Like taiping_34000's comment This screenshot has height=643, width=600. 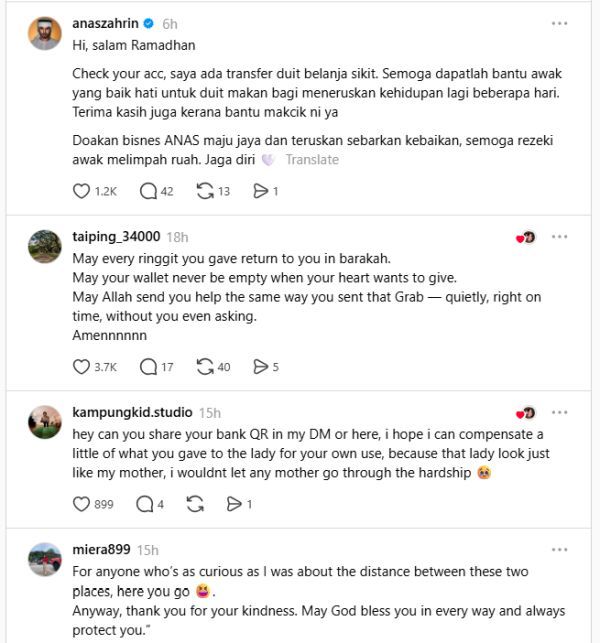coord(82,367)
